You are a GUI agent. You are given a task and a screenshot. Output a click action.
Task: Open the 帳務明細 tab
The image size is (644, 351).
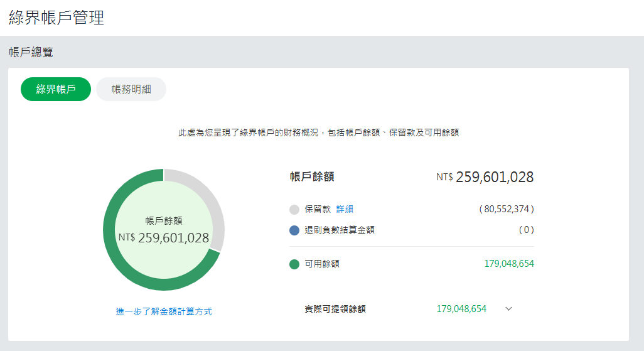(131, 89)
